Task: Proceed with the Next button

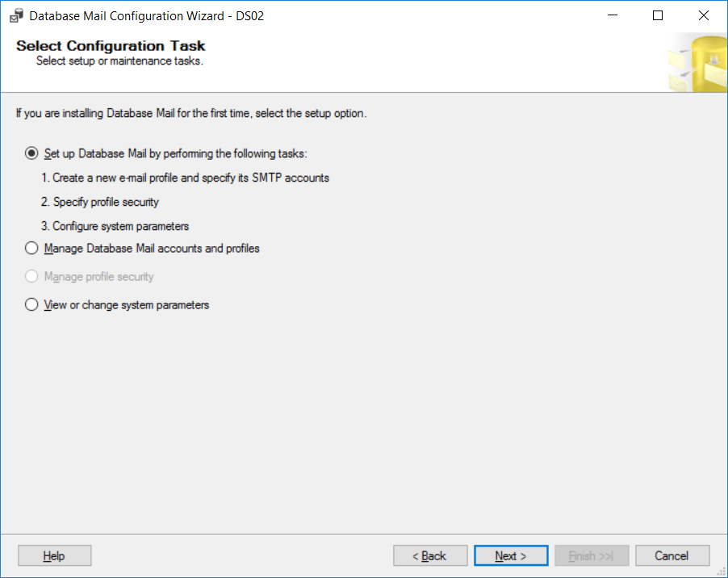Action: (511, 555)
